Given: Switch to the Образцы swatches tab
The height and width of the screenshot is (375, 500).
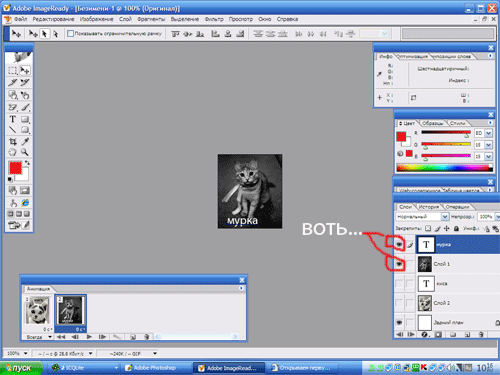Looking at the screenshot, I should click(x=432, y=123).
